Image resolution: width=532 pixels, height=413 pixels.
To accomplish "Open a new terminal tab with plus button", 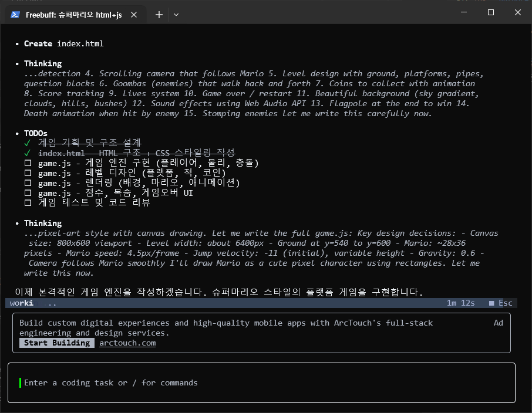I will point(159,15).
